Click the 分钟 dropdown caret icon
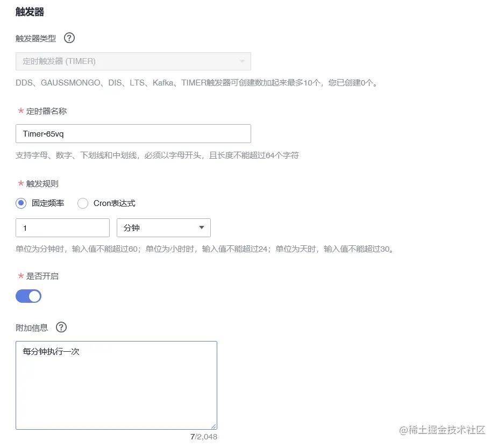The width and height of the screenshot is (498, 448). pyautogui.click(x=202, y=227)
